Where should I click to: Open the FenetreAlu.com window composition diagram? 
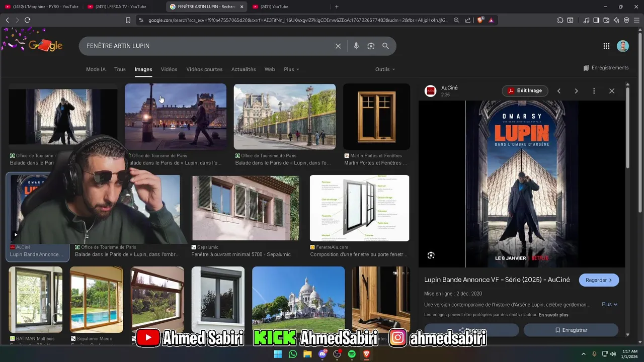359,208
